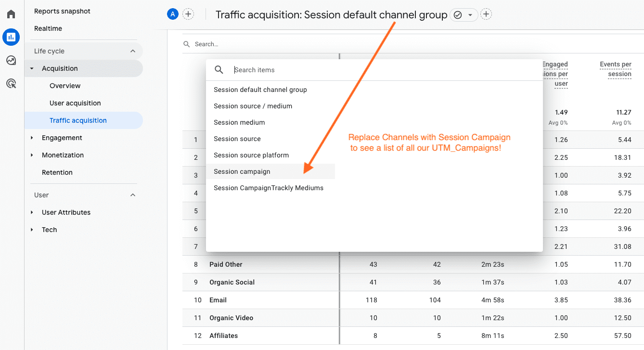The width and height of the screenshot is (644, 350).
Task: Select Session campaign from the list
Action: 242,171
